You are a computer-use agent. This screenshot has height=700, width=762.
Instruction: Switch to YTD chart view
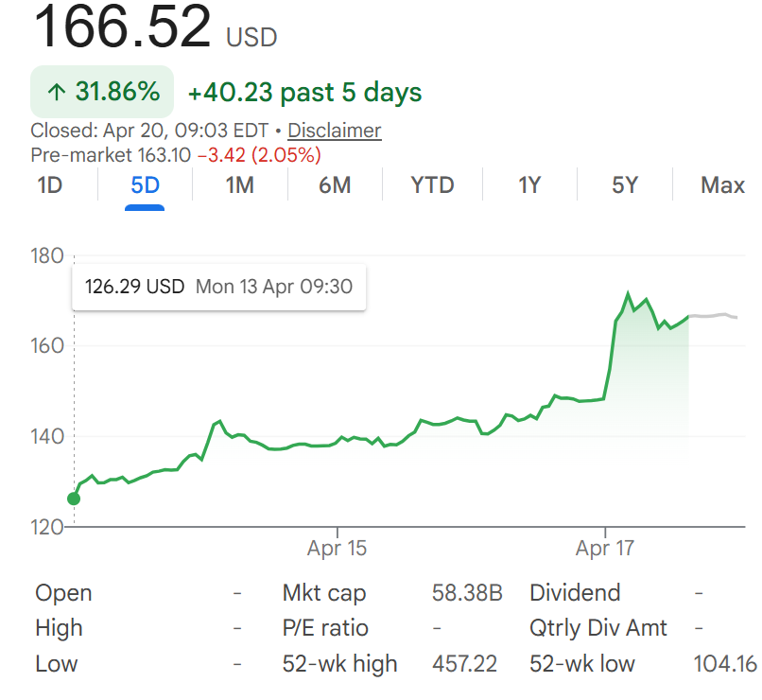(432, 185)
